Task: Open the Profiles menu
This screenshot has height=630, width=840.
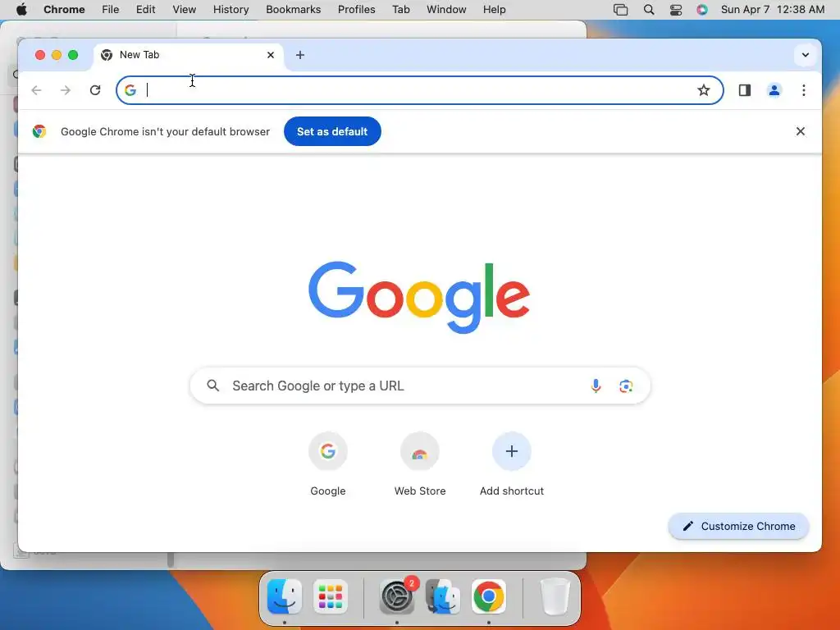Action: pyautogui.click(x=356, y=10)
